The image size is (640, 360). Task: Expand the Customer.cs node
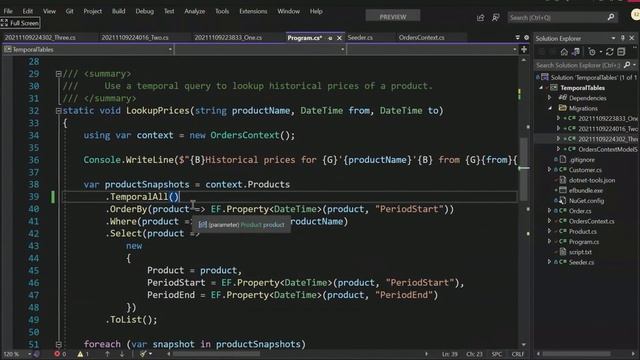click(x=549, y=170)
